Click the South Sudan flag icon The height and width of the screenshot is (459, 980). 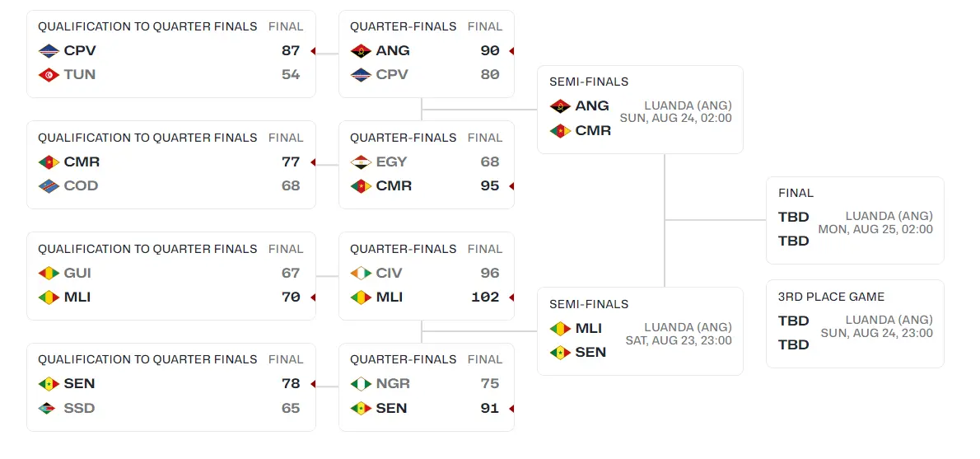click(x=49, y=409)
